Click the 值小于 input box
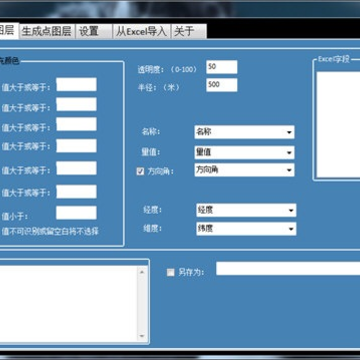Viewport: 360px width, 360px height. (x=76, y=213)
